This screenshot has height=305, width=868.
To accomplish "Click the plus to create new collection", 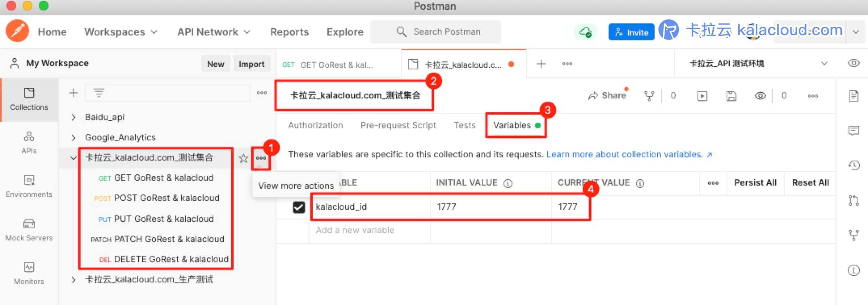I will pyautogui.click(x=74, y=93).
